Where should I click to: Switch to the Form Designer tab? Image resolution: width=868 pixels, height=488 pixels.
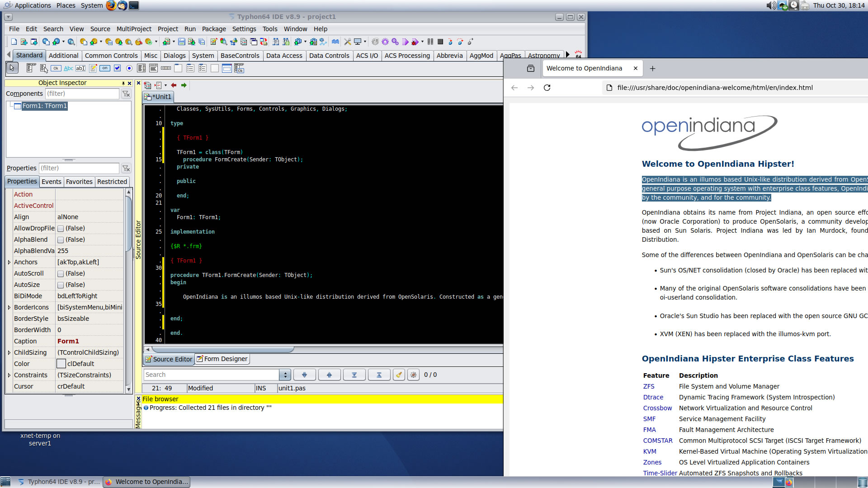[x=222, y=359]
